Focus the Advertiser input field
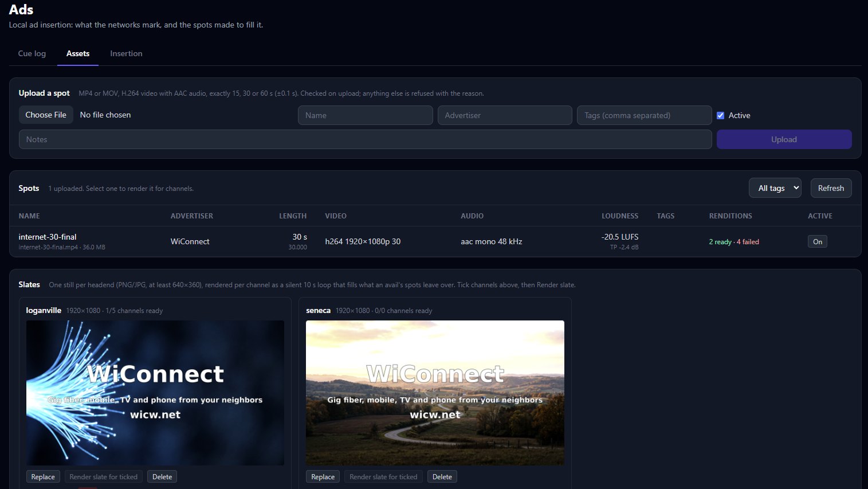Viewport: 868px width, 489px height. pyautogui.click(x=505, y=115)
